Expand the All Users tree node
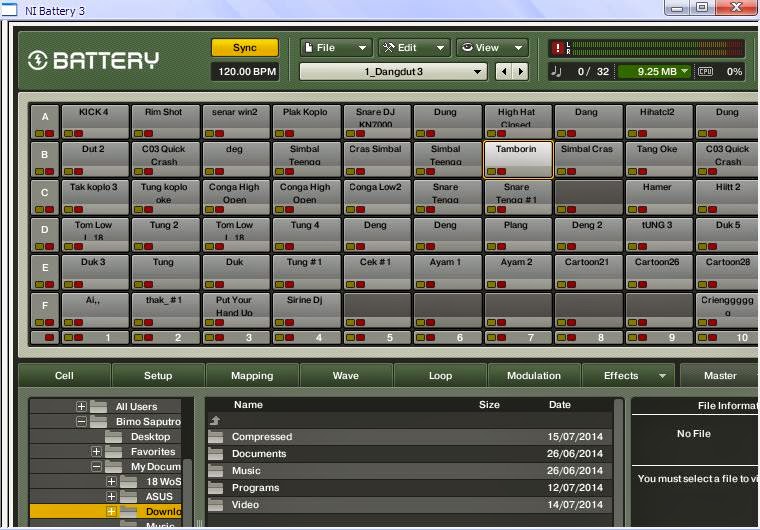Screen dimensions: 760x530 [81, 407]
